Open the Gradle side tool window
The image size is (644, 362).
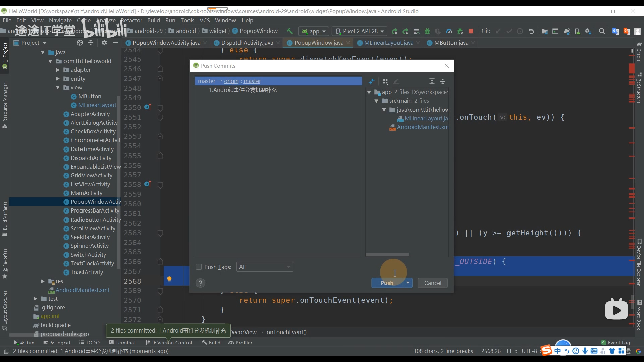coord(639,52)
